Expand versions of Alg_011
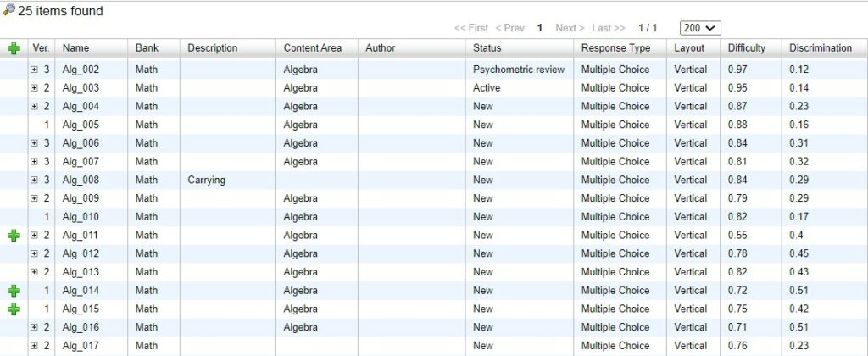 34,236
